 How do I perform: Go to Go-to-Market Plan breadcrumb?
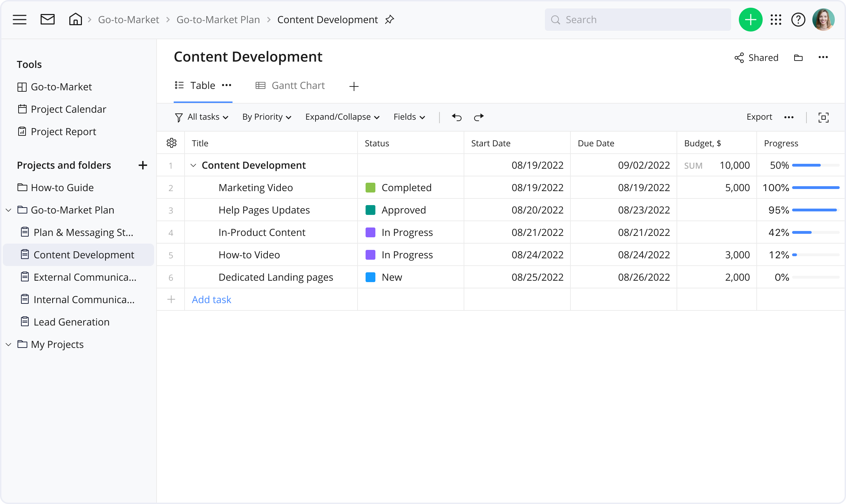218,20
